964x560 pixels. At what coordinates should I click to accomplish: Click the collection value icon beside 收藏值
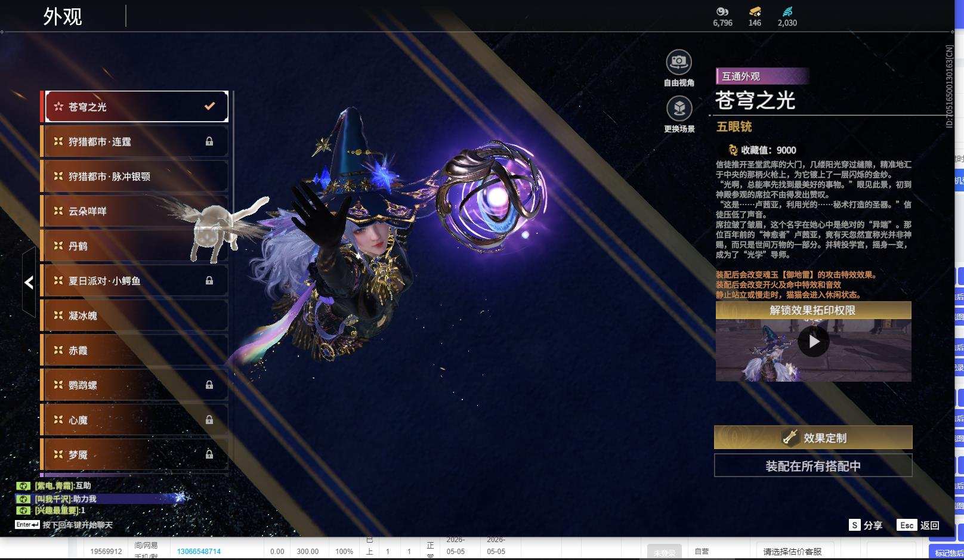click(733, 150)
